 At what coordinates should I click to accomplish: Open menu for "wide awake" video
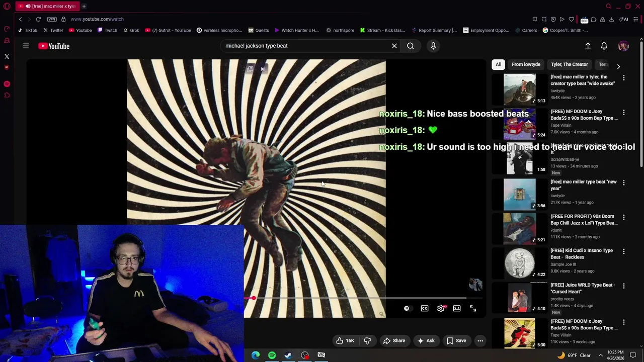click(x=624, y=78)
